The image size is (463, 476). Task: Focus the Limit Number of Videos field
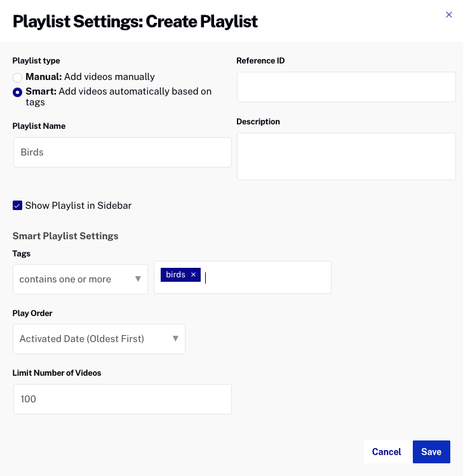(x=122, y=399)
